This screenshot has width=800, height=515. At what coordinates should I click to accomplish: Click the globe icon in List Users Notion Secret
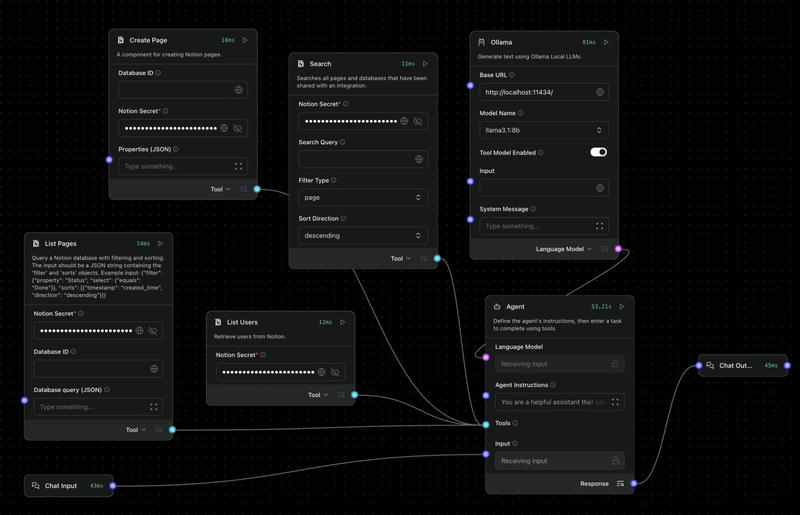[x=321, y=372]
